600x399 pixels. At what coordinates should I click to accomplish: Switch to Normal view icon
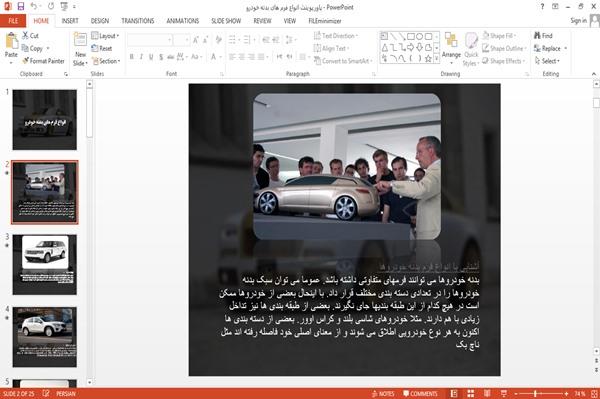click(x=454, y=394)
